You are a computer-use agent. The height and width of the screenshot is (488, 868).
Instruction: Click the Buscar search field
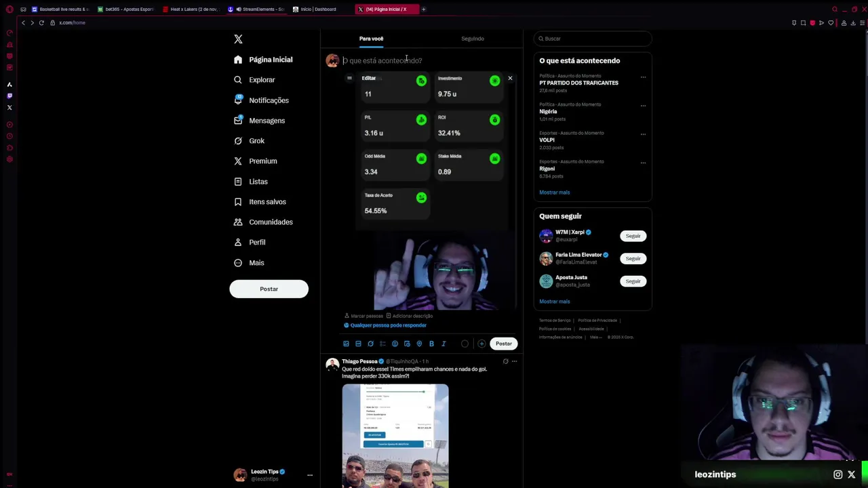593,39
